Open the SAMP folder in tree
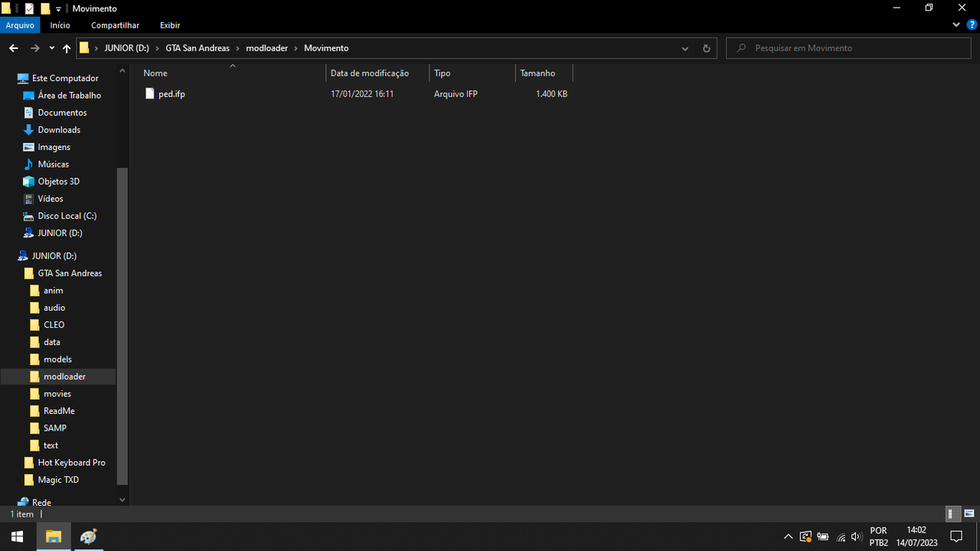This screenshot has height=551, width=980. (54, 429)
